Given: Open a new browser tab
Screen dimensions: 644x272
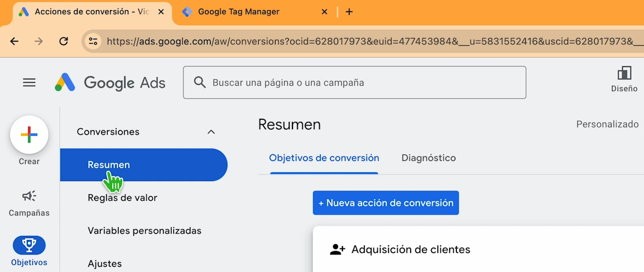Looking at the screenshot, I should coord(349,11).
